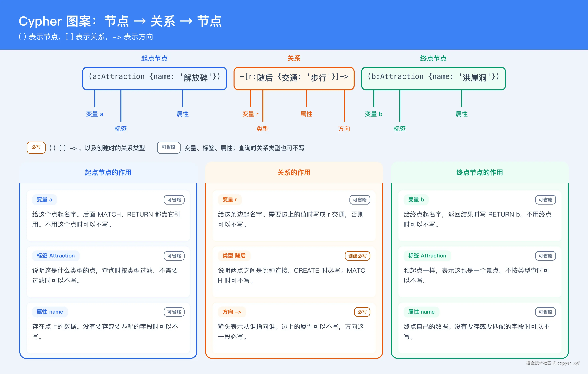Click the blue "属性" label under the 解放碑 code box
The image size is (588, 374).
[x=183, y=114]
